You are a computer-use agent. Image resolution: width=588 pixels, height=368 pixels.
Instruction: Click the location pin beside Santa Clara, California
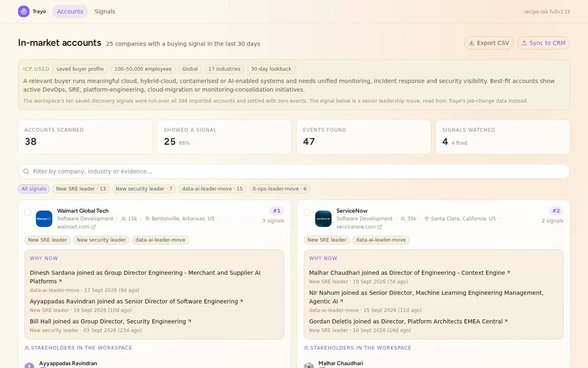pos(427,219)
